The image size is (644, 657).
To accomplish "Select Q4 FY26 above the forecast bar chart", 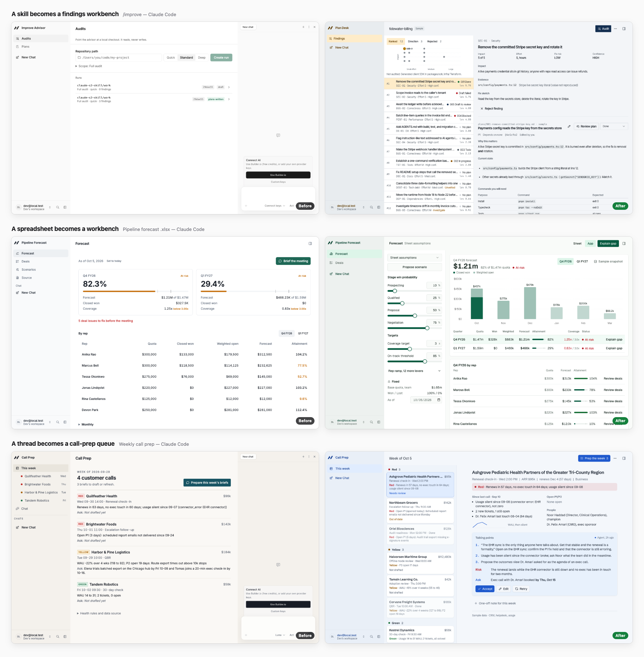I will tap(565, 261).
